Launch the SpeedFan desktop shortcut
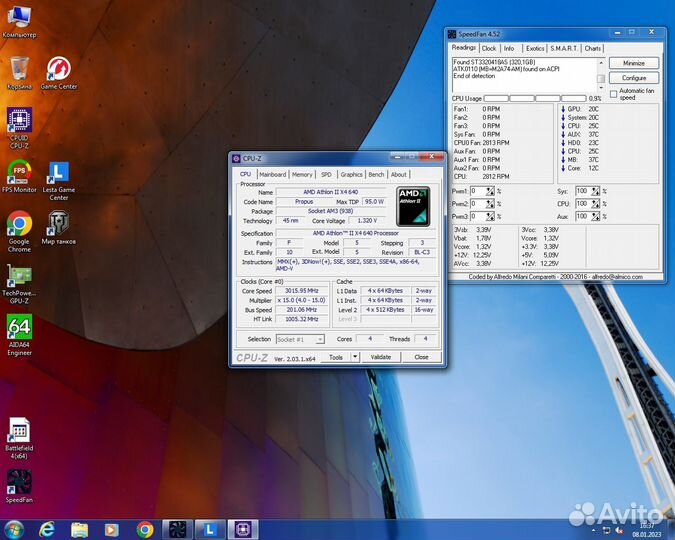 coord(19,486)
